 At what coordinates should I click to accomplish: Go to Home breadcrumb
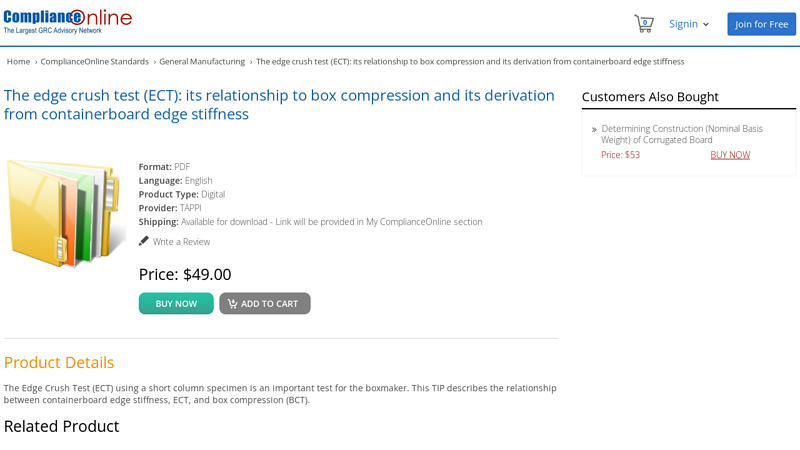(18, 62)
